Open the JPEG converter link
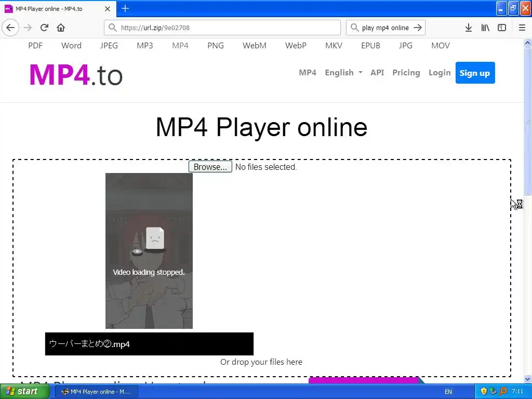This screenshot has width=532, height=399. 109,46
